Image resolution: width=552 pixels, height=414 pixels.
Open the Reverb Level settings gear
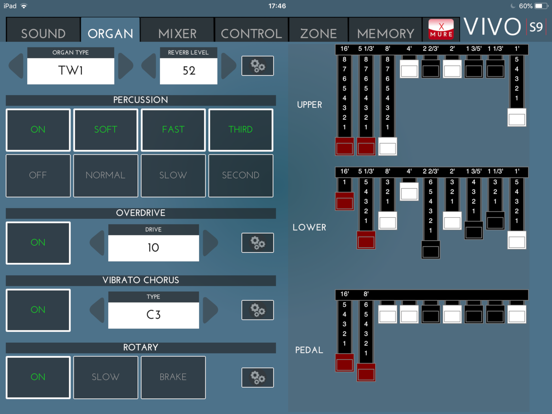[257, 66]
